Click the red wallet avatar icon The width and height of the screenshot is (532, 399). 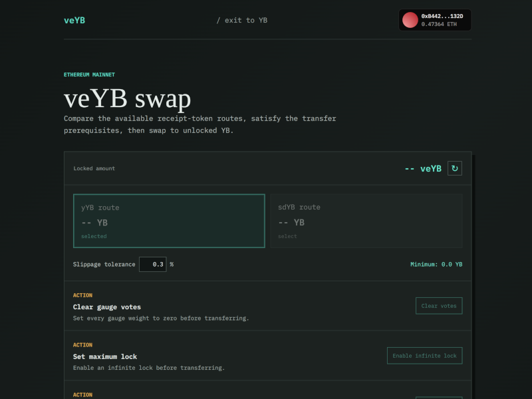pos(410,20)
